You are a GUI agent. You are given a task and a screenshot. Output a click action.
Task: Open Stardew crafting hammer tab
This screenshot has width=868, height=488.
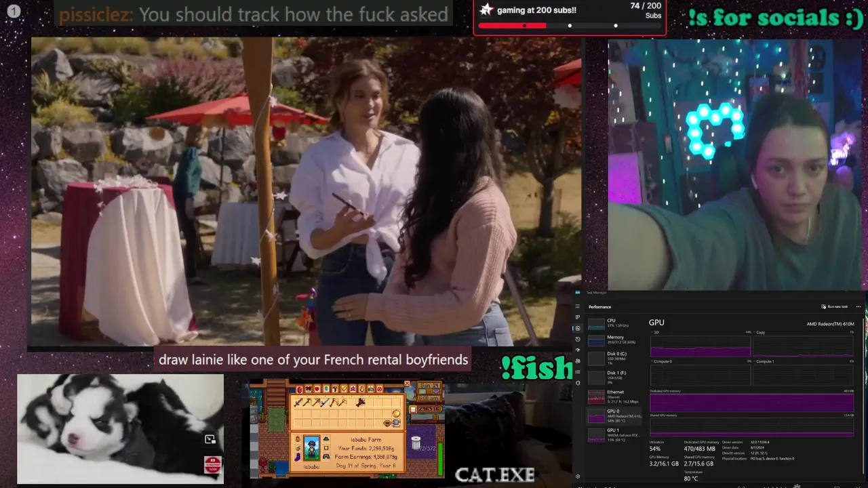(x=335, y=389)
